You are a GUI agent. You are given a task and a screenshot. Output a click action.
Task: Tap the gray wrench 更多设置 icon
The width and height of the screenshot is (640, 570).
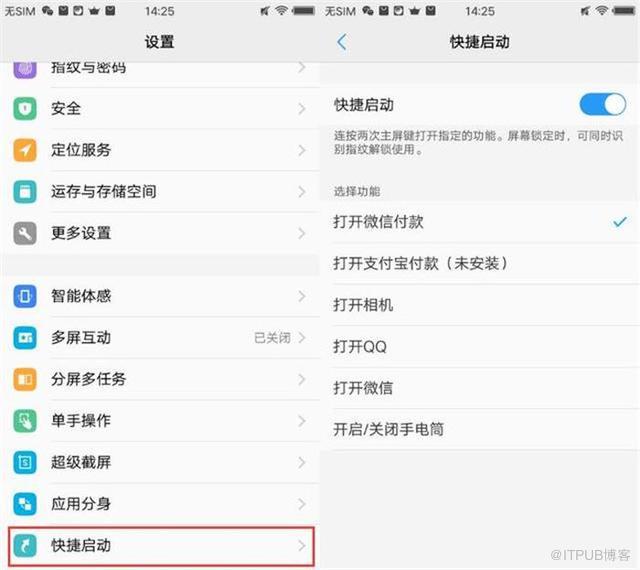pyautogui.click(x=25, y=233)
